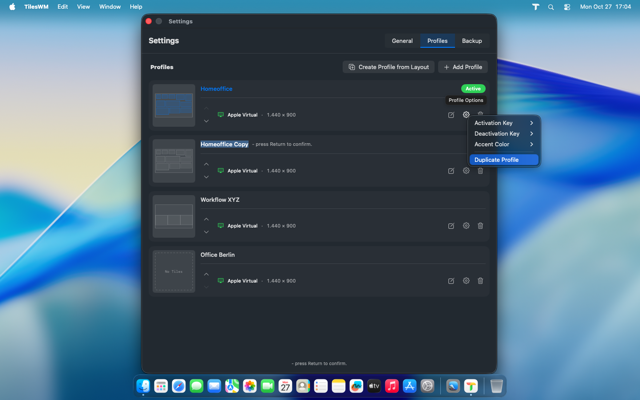This screenshot has width=640, height=400.
Task: Open the Accent Color submenu
Action: (x=504, y=144)
